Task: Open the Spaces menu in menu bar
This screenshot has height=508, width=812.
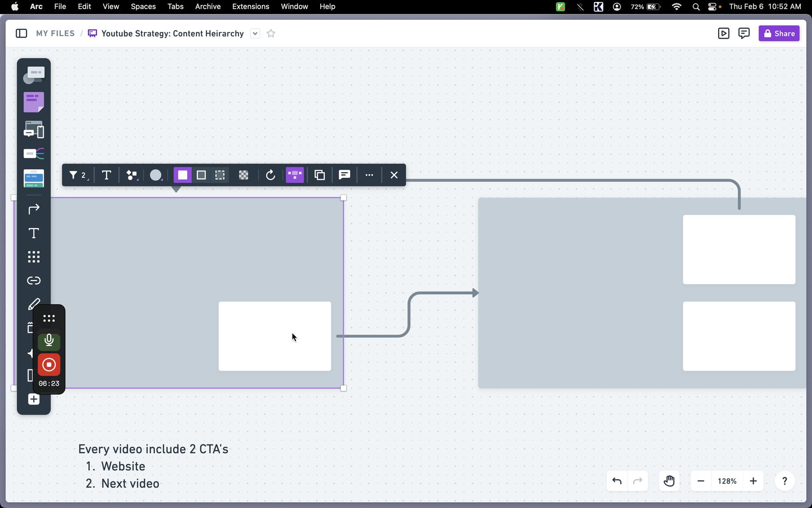Action: click(143, 7)
